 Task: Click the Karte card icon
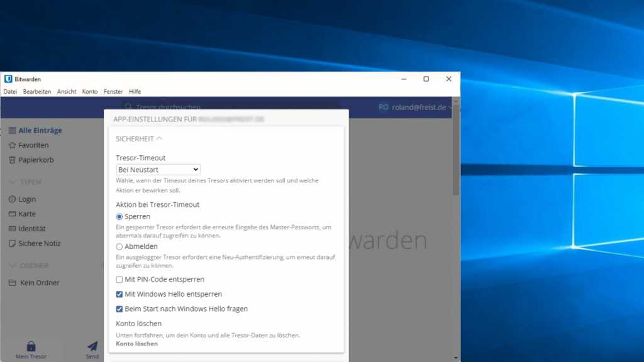(13, 214)
